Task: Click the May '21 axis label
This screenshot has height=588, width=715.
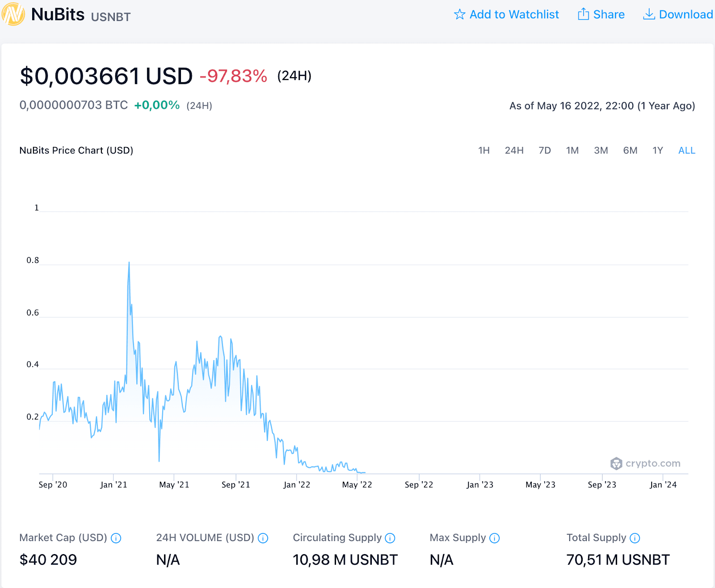Action: [174, 485]
